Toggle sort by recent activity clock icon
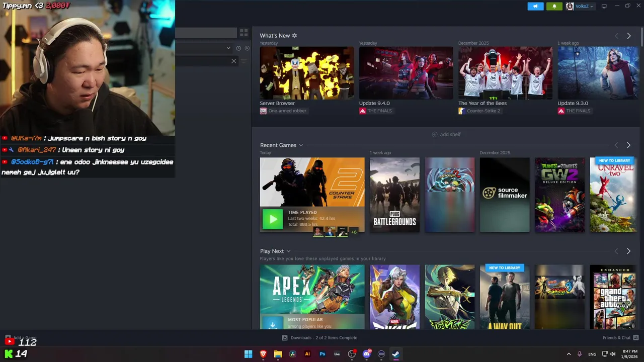 click(238, 48)
